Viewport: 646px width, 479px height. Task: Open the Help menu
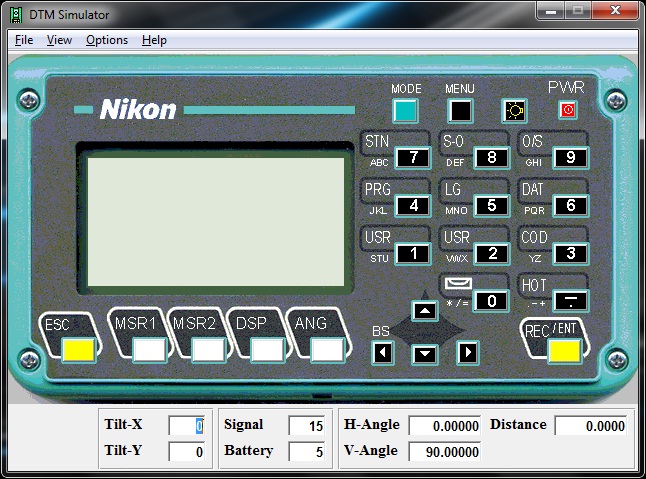pos(154,40)
